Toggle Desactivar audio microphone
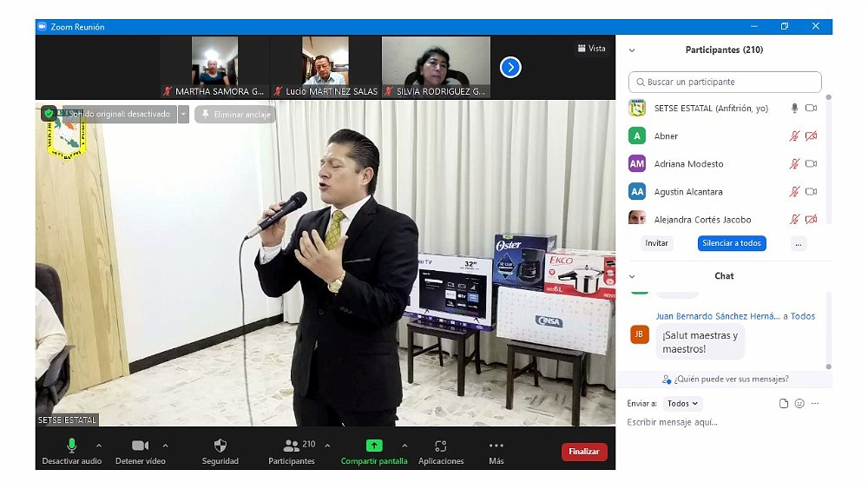This screenshot has width=868, height=489. (72, 446)
